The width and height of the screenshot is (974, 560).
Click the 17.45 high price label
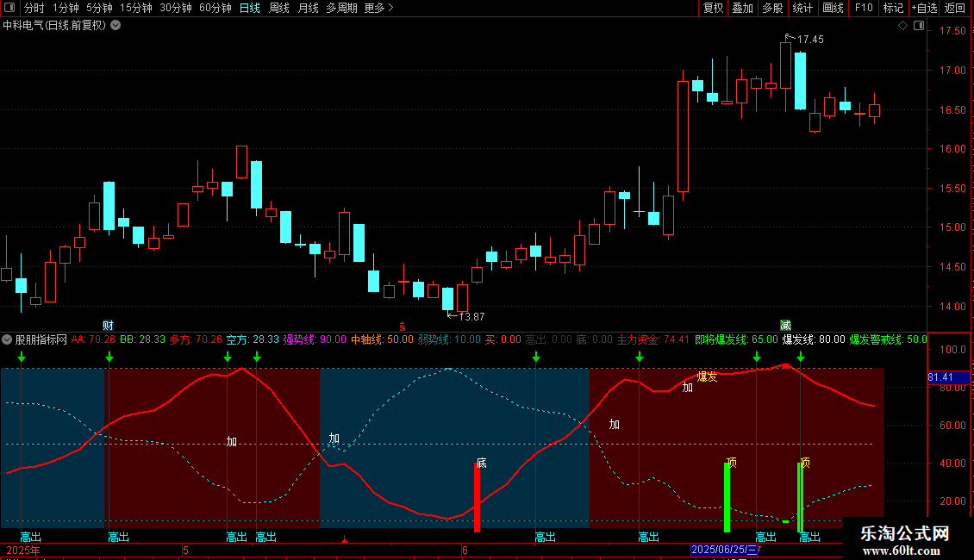pos(810,40)
